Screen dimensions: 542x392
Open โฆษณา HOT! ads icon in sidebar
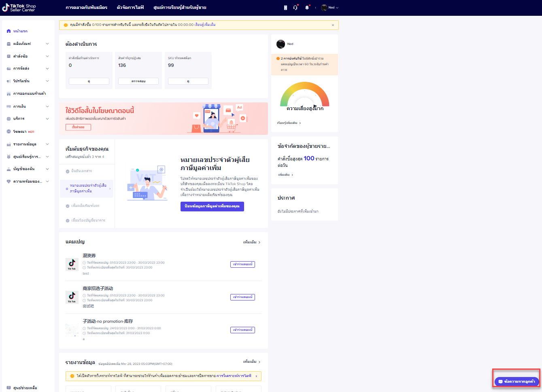(9, 132)
